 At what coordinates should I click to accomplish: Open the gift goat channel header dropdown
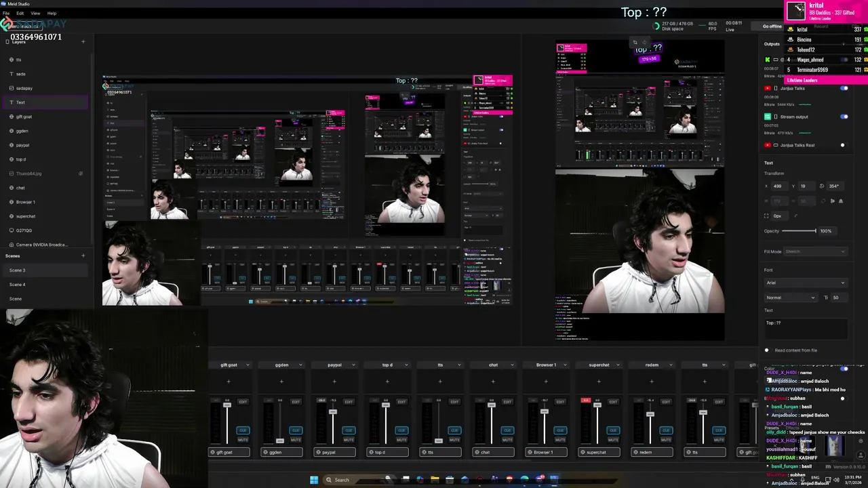click(x=248, y=365)
